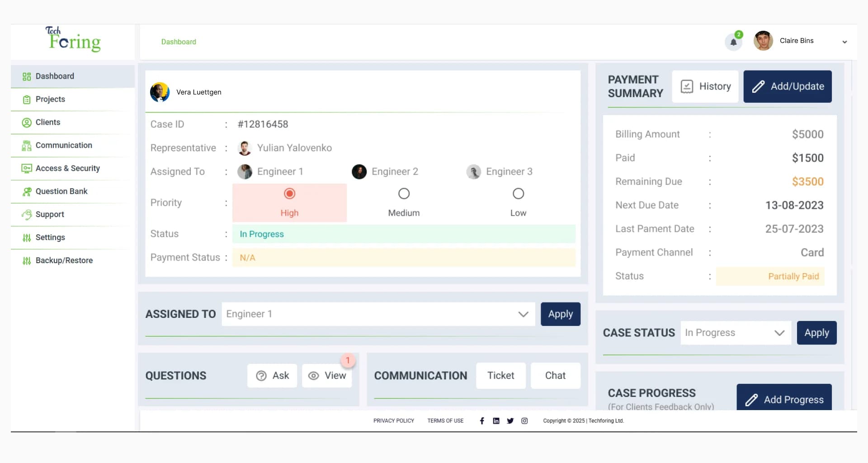
Task: Click the In Progress status bar
Action: coord(404,234)
